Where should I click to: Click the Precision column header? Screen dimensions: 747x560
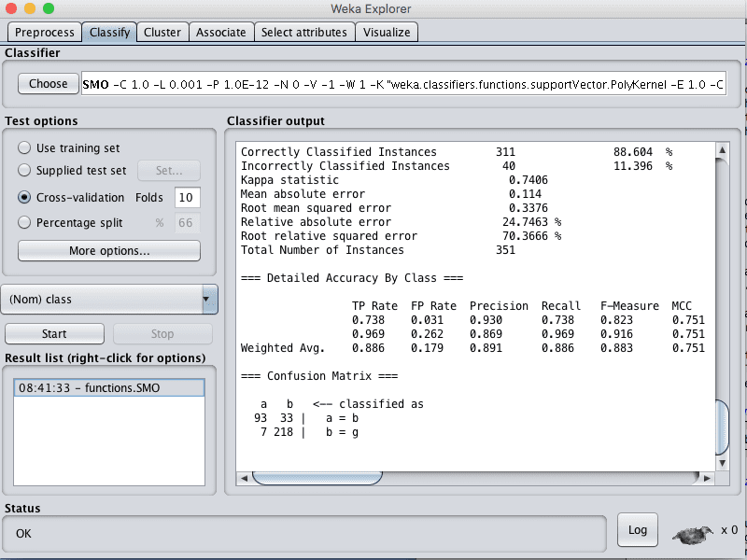(x=499, y=306)
